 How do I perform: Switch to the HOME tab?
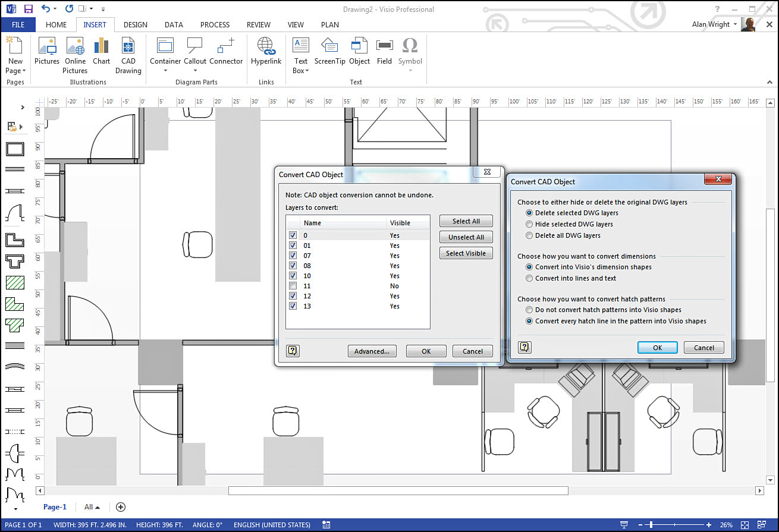coord(56,25)
